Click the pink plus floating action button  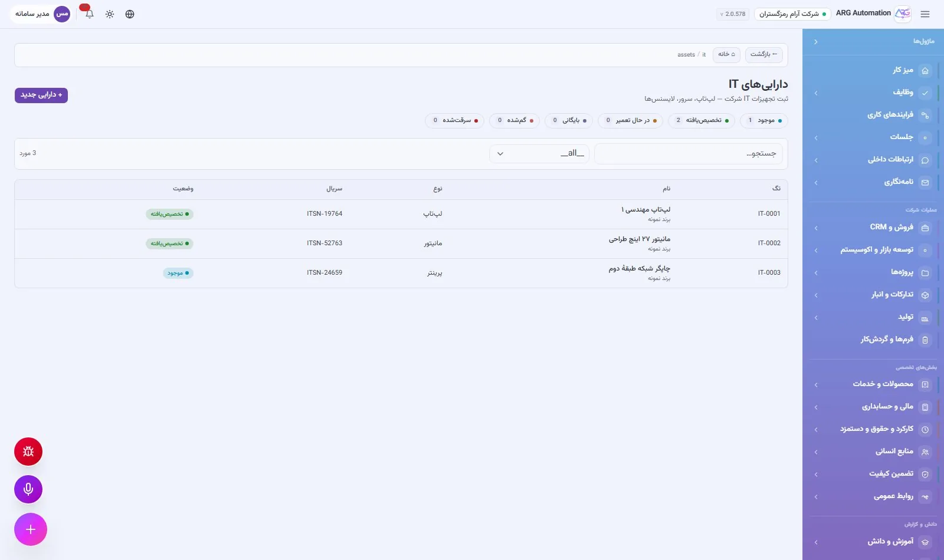[x=31, y=529]
